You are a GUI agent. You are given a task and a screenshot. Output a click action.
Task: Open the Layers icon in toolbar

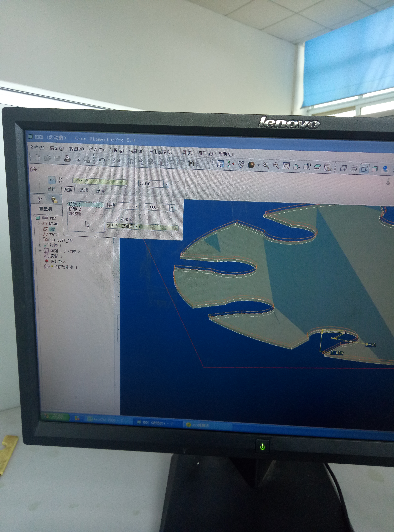pyautogui.click(x=317, y=167)
